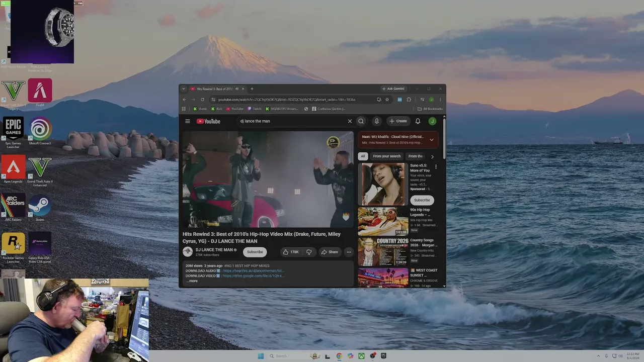Launch Ubisoft Connect from the desktop

40,131
